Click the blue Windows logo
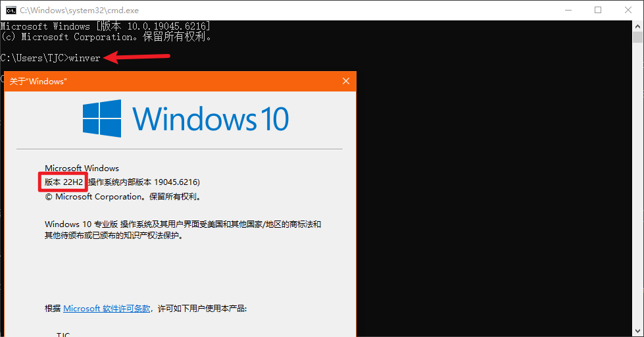 click(102, 118)
